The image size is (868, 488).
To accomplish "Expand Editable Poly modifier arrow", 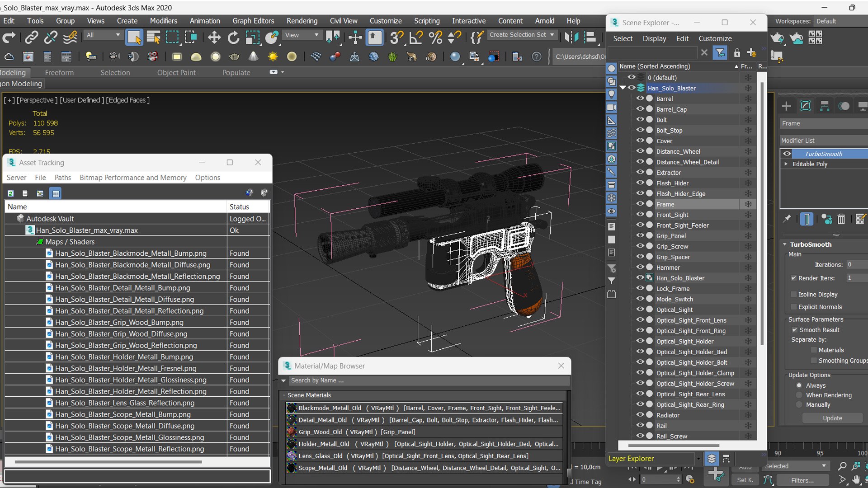I will (786, 164).
